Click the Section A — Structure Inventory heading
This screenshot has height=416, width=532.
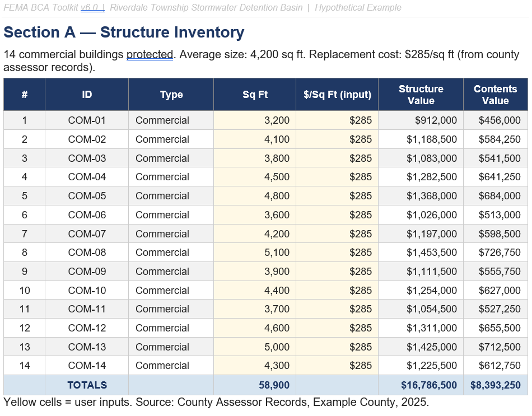(124, 32)
